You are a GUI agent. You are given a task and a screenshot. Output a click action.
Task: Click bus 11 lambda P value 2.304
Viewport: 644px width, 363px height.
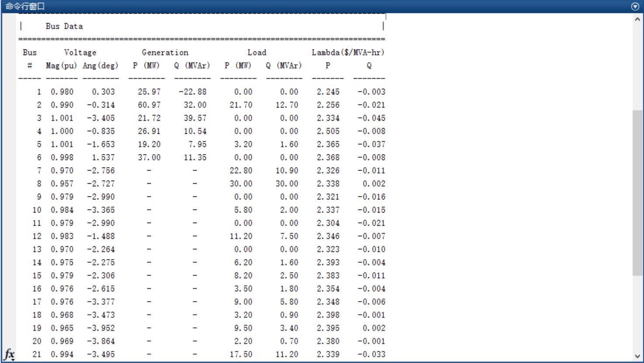(328, 223)
